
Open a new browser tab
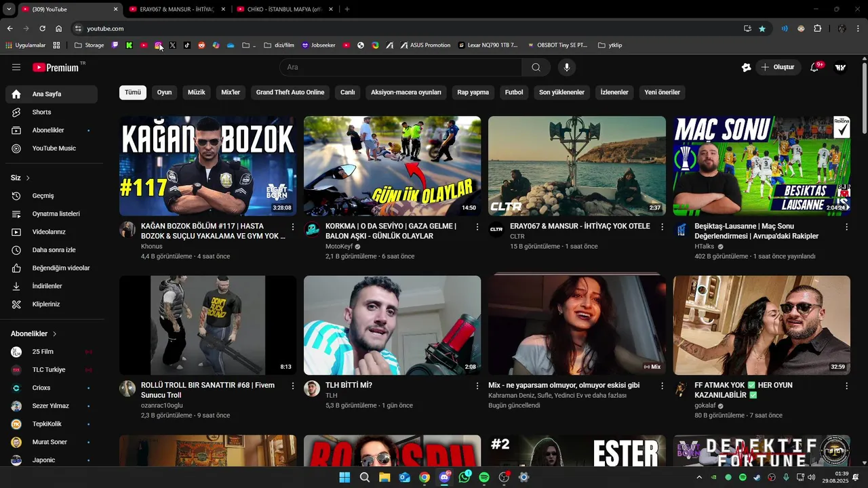click(347, 9)
